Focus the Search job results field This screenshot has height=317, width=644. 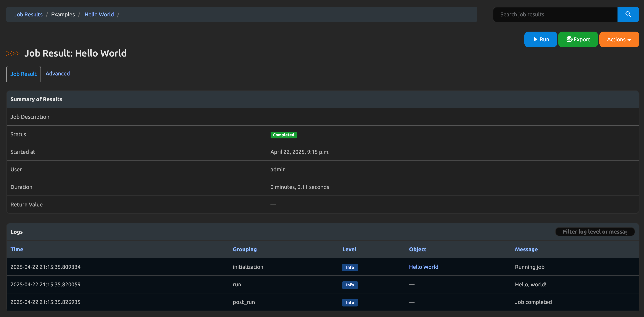click(x=555, y=14)
